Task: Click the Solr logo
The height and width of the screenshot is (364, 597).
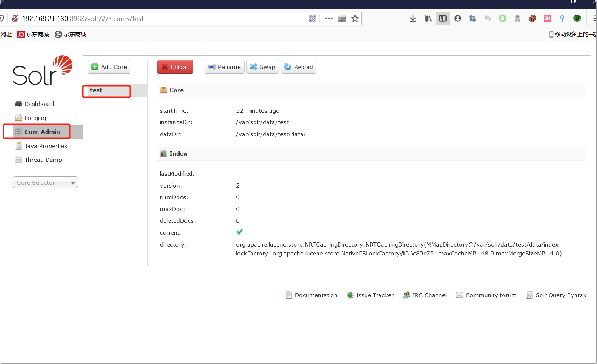Action: pos(43,70)
